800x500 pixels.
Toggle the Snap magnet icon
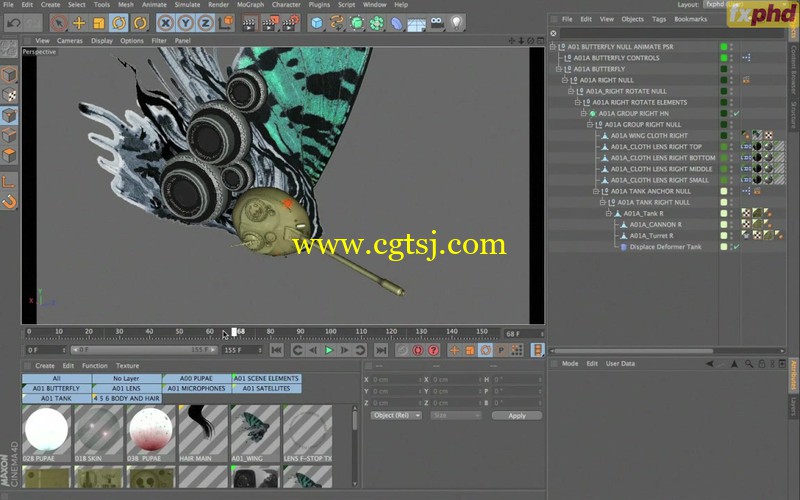point(9,202)
